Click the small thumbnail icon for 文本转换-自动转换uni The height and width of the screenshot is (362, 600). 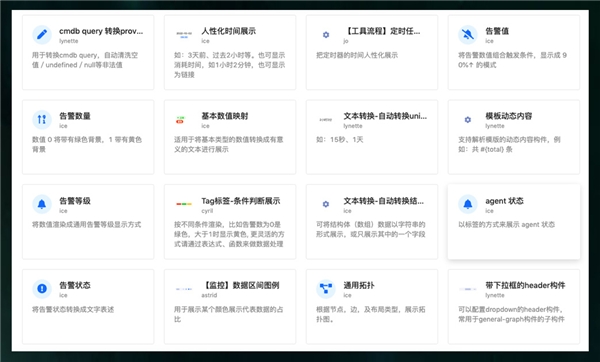tap(326, 120)
